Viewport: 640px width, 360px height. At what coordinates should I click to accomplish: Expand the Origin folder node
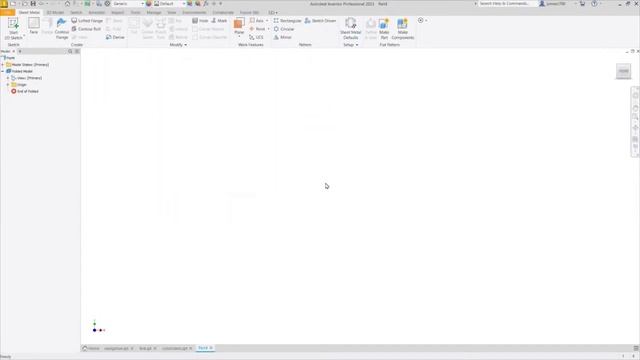[x=8, y=84]
